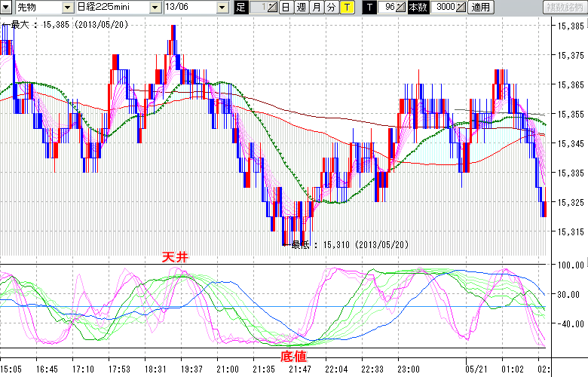Open the 13/06 contract month dropdown
Screen dimensions: 588x377
point(194,8)
